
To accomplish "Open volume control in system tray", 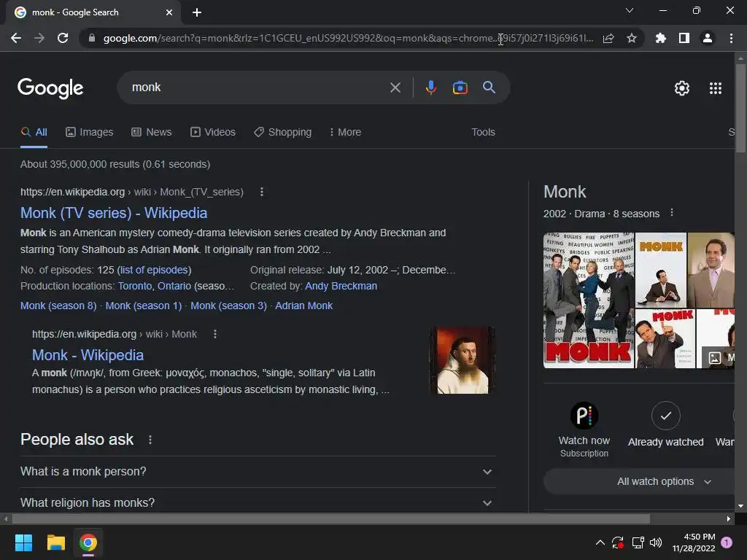I will (x=656, y=542).
